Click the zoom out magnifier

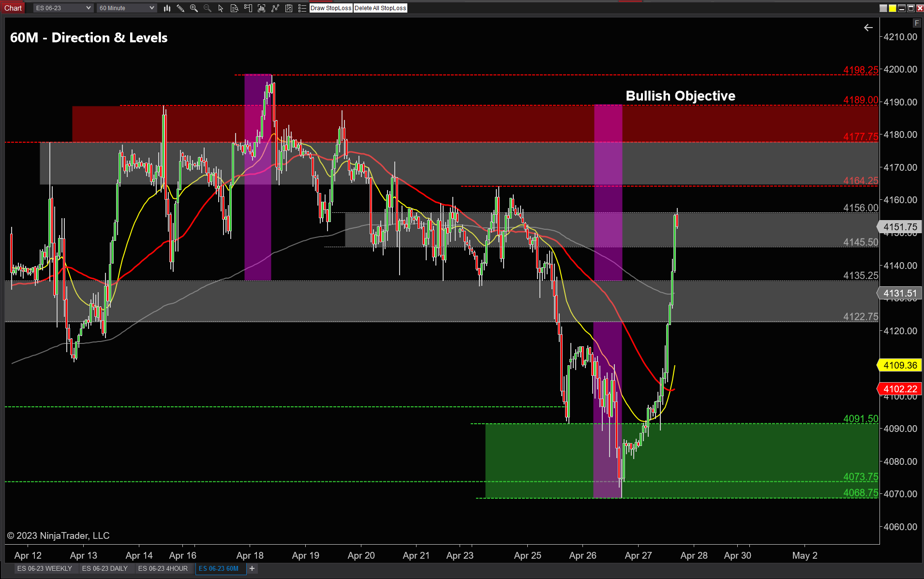point(208,8)
